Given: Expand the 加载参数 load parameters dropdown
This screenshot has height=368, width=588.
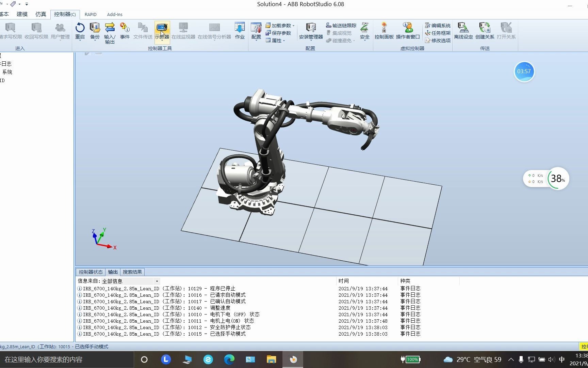Looking at the screenshot, I should [x=294, y=26].
